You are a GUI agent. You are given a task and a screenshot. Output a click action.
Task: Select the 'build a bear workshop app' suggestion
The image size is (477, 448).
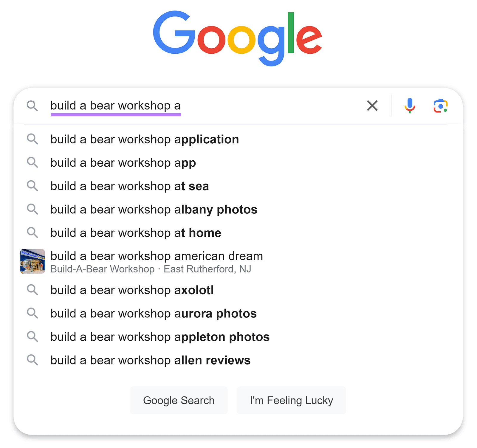click(x=123, y=162)
